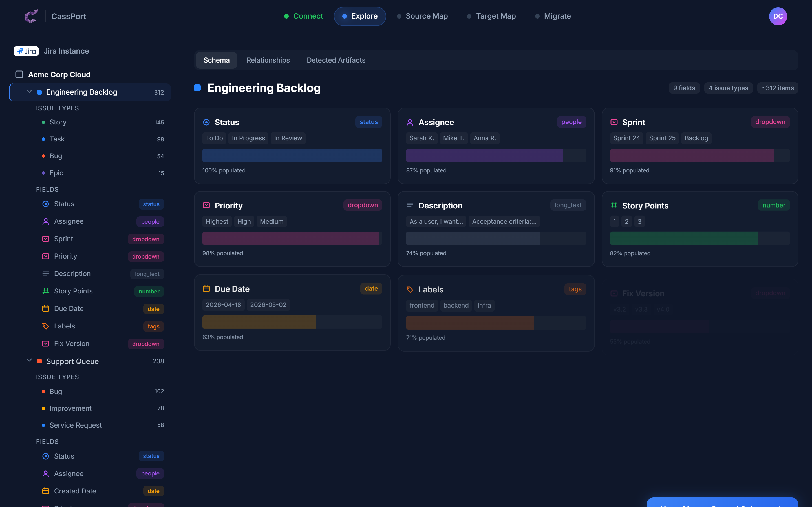Click the 9 fields badge
The image size is (812, 507).
coord(684,88)
